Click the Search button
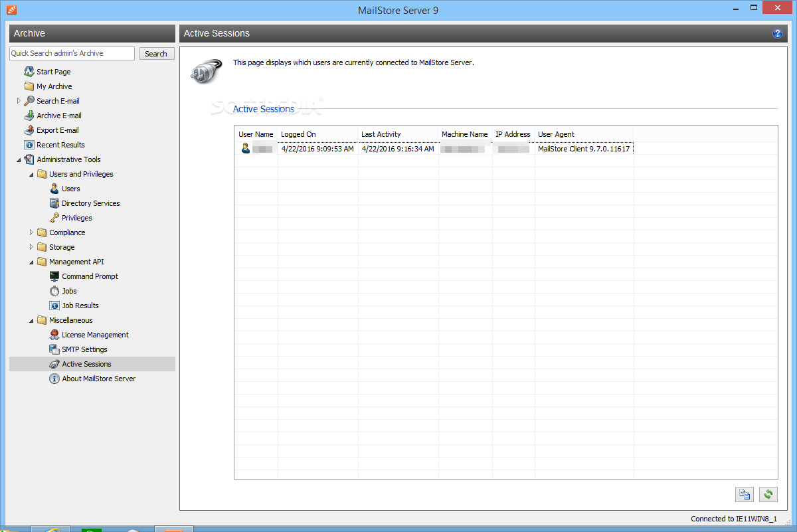The image size is (797, 532). point(156,54)
